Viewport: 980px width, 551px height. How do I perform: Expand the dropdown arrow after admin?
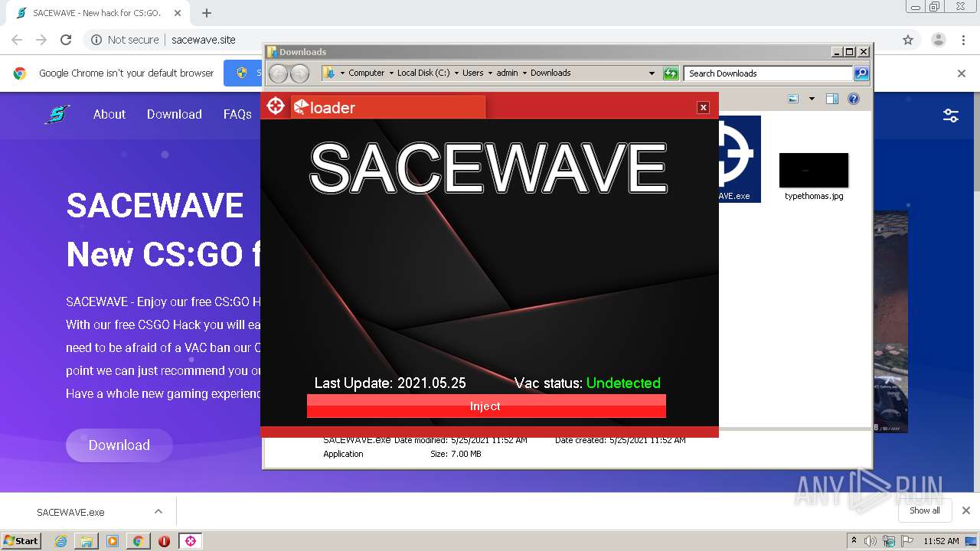[x=524, y=73]
